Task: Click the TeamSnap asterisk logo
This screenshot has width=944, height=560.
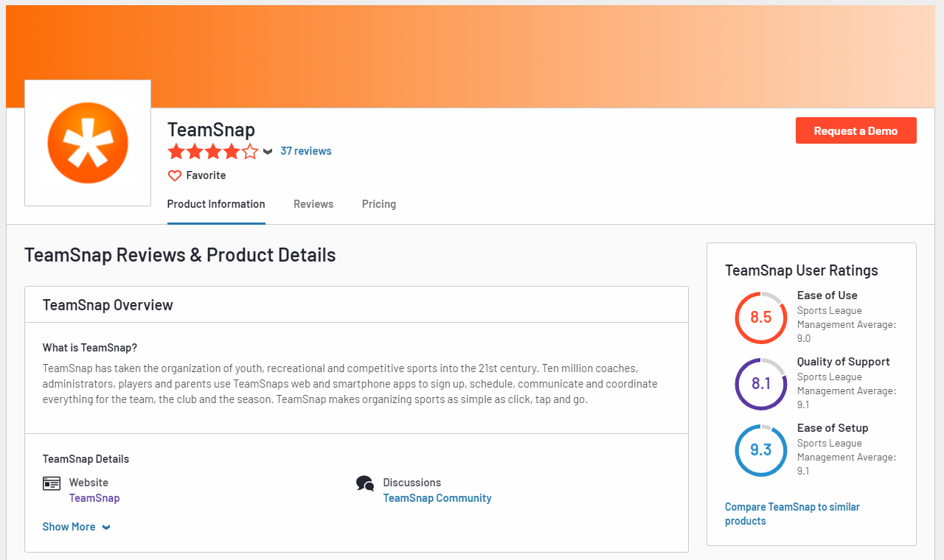Action: (x=88, y=143)
